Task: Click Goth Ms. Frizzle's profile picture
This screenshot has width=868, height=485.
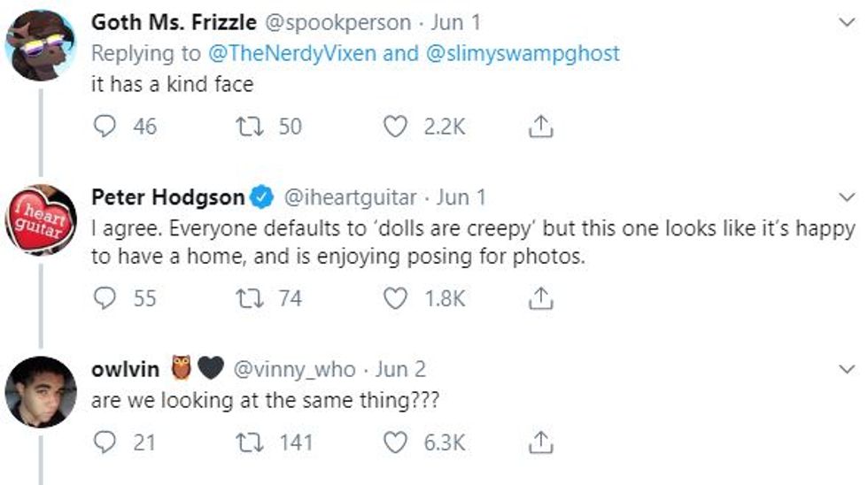Action: pyautogui.click(x=41, y=46)
